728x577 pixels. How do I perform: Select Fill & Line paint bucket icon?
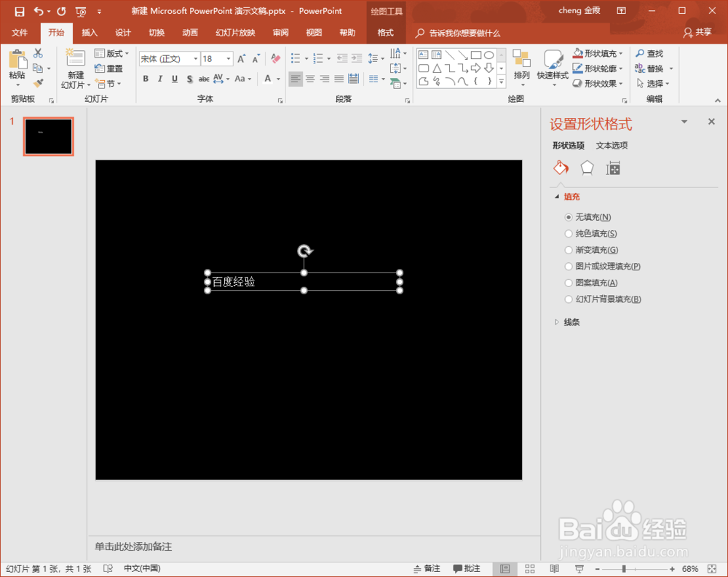pos(561,168)
